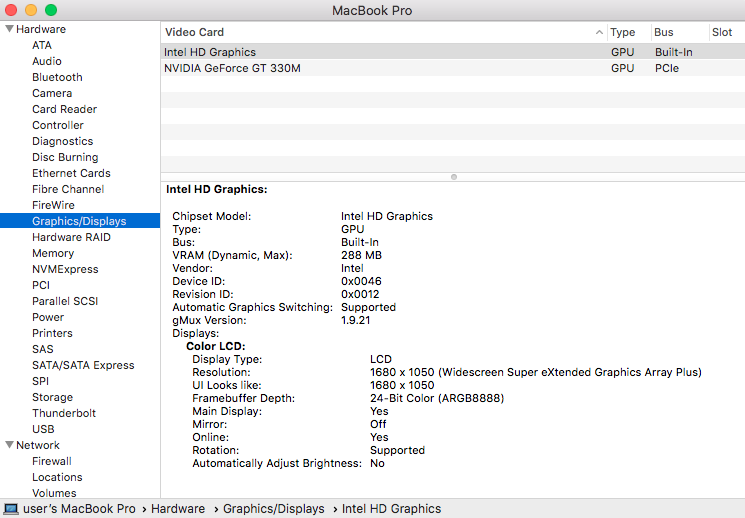Open the USB entry
This screenshot has height=518, width=745.
[x=43, y=429]
